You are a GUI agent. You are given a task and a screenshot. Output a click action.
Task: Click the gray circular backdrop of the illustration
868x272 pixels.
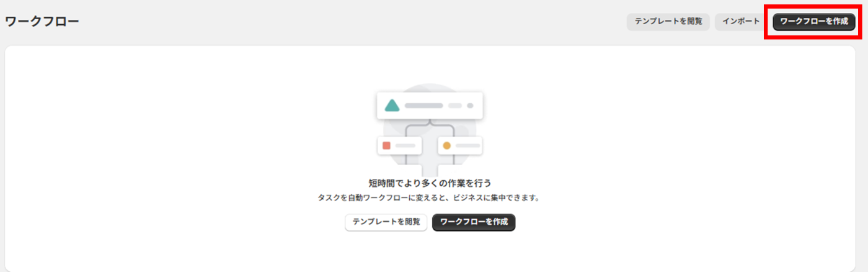430,130
